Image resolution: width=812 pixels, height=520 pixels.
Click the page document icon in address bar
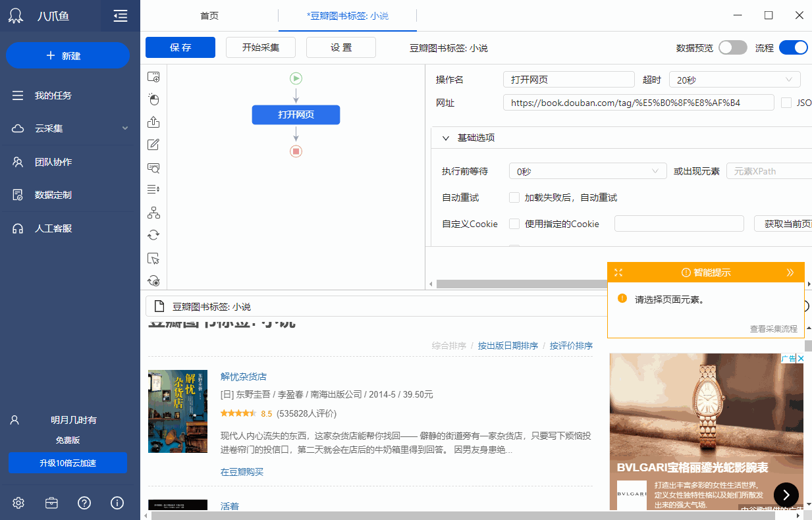pos(158,307)
